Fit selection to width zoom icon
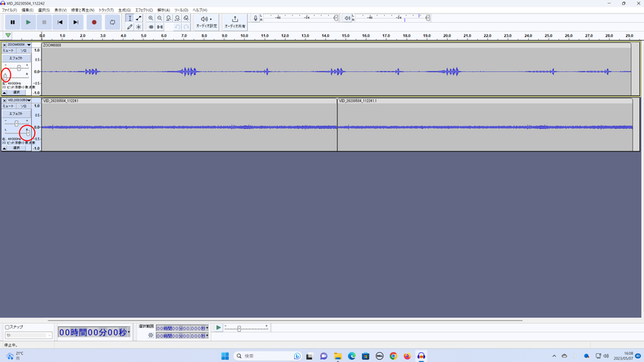 coord(168,18)
